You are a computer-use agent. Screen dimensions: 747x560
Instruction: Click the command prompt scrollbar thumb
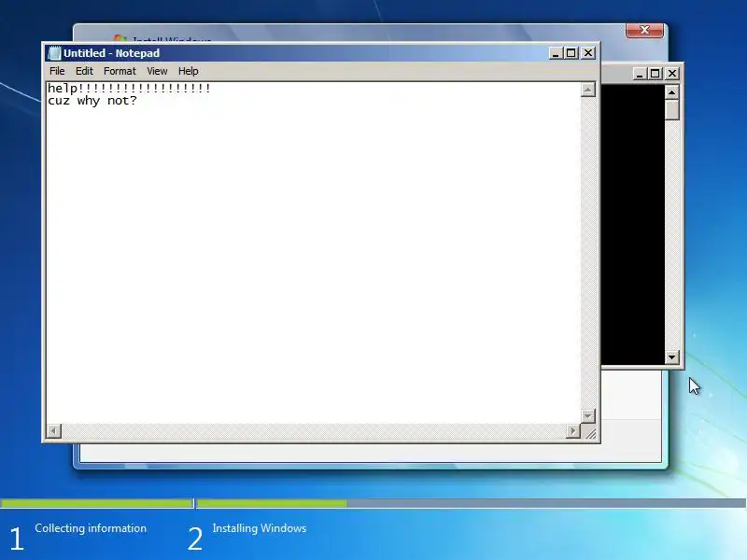pos(671,109)
